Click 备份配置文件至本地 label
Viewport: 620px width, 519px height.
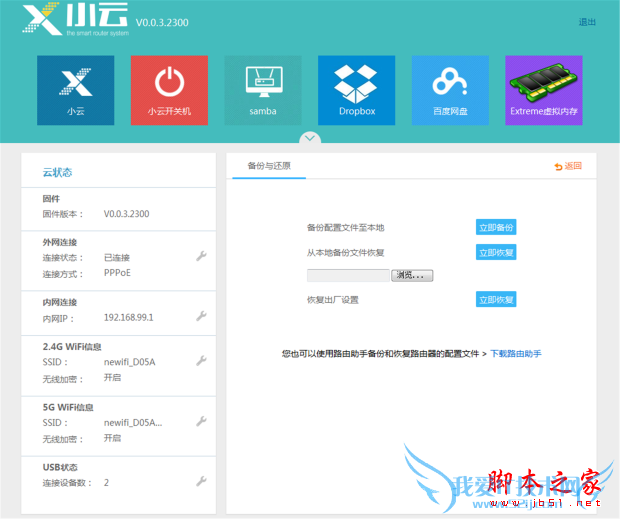pos(346,228)
